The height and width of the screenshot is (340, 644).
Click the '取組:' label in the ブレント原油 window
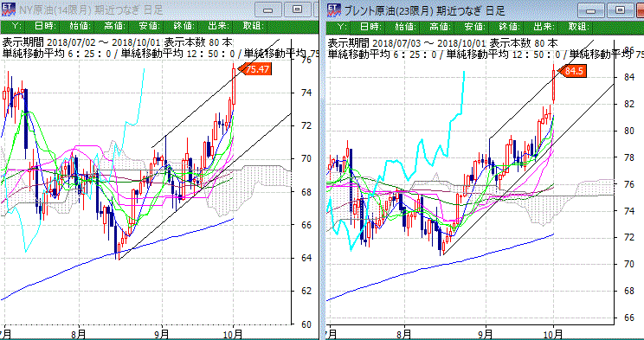point(579,27)
